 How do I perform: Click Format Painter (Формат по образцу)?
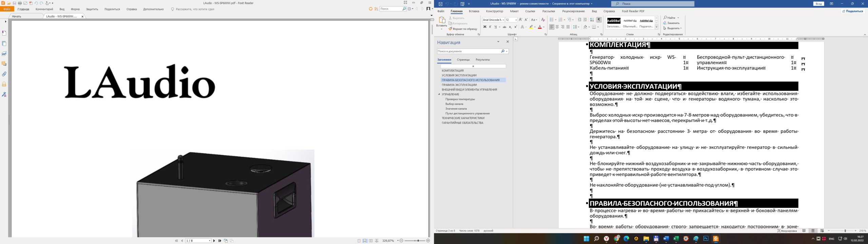coord(463,29)
